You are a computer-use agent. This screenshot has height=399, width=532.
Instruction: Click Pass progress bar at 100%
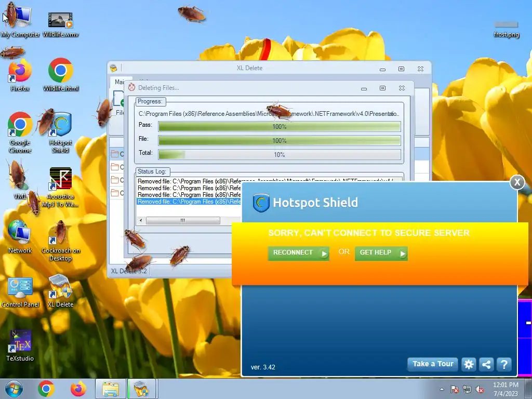click(279, 127)
